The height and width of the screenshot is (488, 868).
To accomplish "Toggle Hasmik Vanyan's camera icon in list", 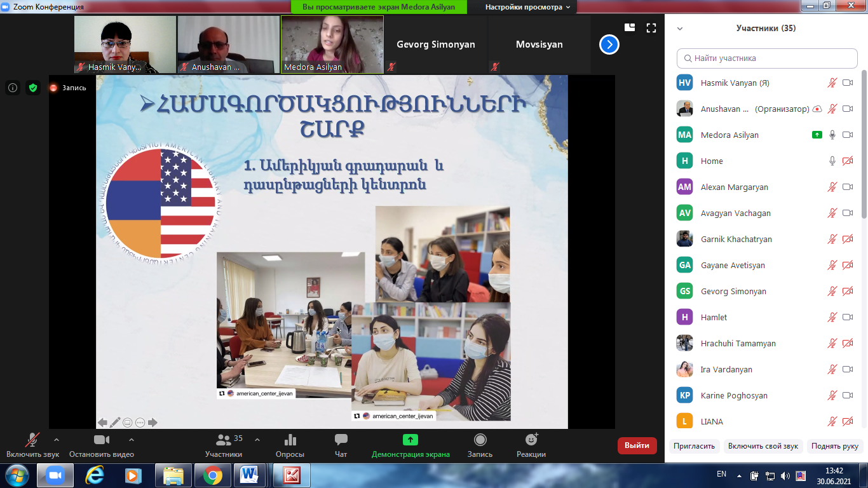I will (x=848, y=83).
